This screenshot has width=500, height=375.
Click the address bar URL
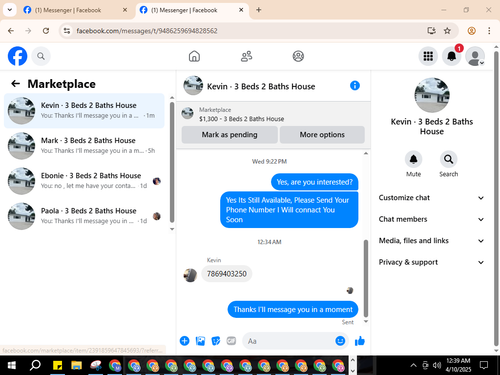point(147,31)
